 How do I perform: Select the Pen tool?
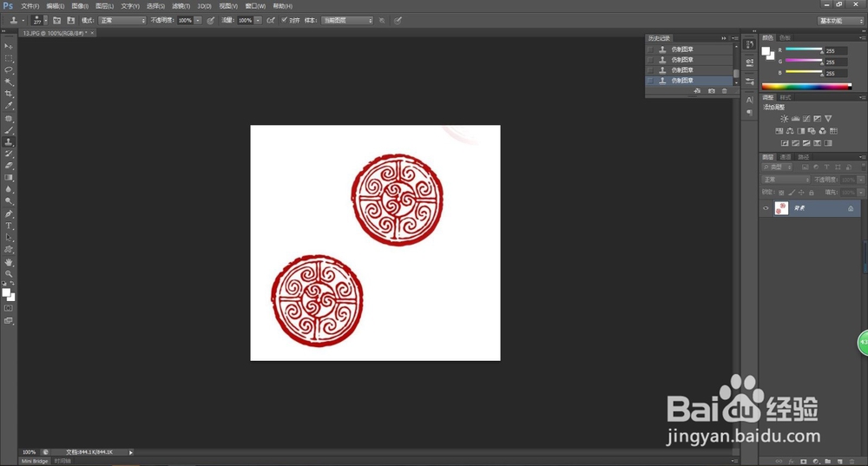click(9, 213)
